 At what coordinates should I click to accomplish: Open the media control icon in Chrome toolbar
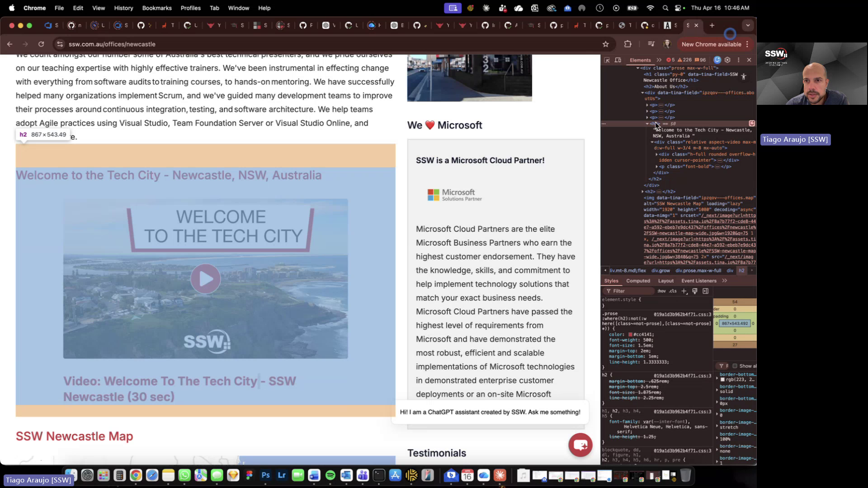tap(651, 44)
